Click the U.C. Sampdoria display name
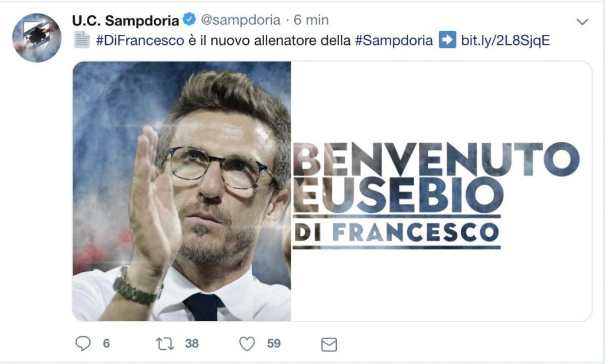Viewport: 605px width, 364px height. pyautogui.click(x=125, y=20)
